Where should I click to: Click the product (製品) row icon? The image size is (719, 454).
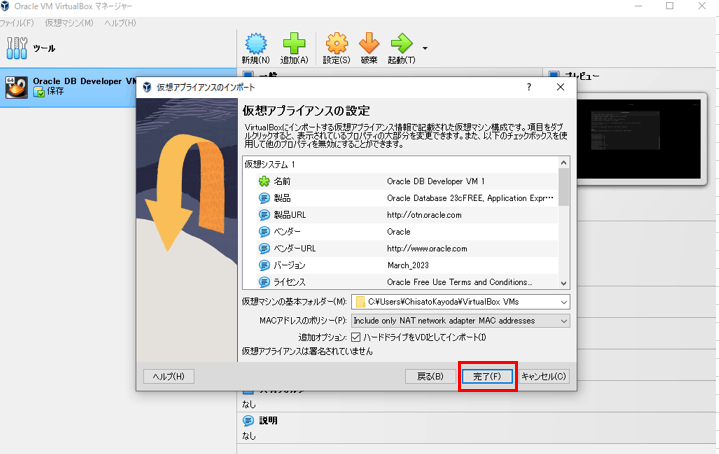(264, 198)
